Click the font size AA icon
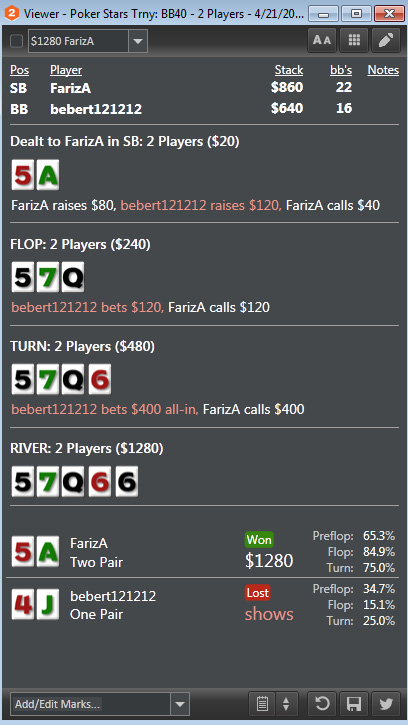 click(322, 41)
